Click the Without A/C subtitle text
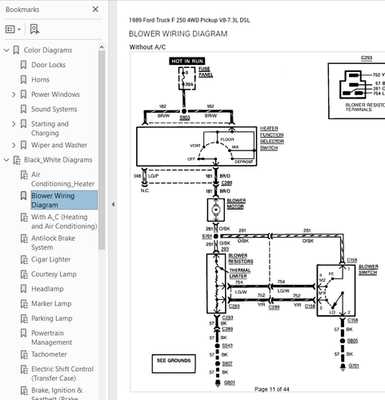Image resolution: width=385 pixels, height=400 pixels. (147, 47)
